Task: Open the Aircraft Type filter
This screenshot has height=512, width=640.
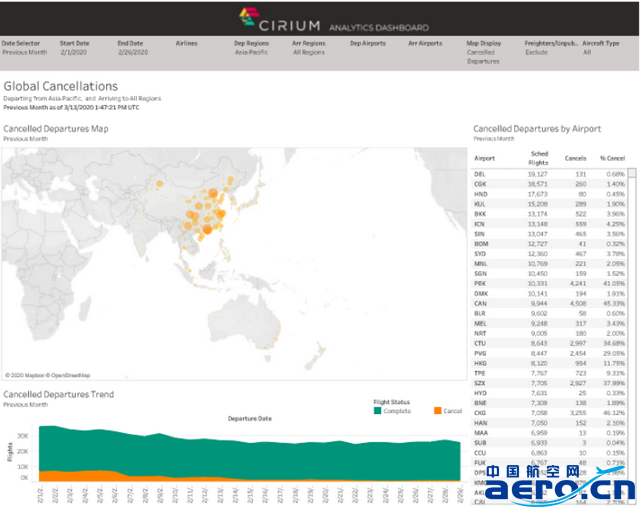Action: click(601, 48)
